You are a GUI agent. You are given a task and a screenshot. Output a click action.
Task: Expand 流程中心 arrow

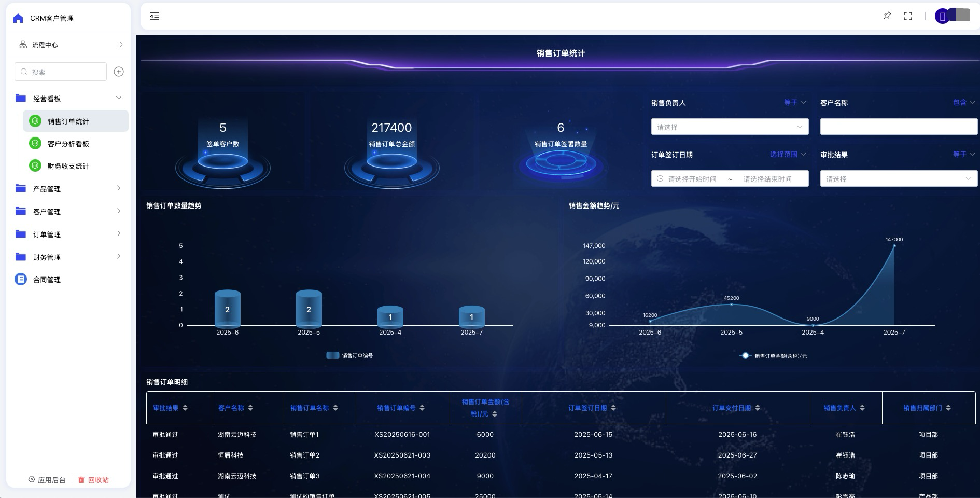[121, 45]
